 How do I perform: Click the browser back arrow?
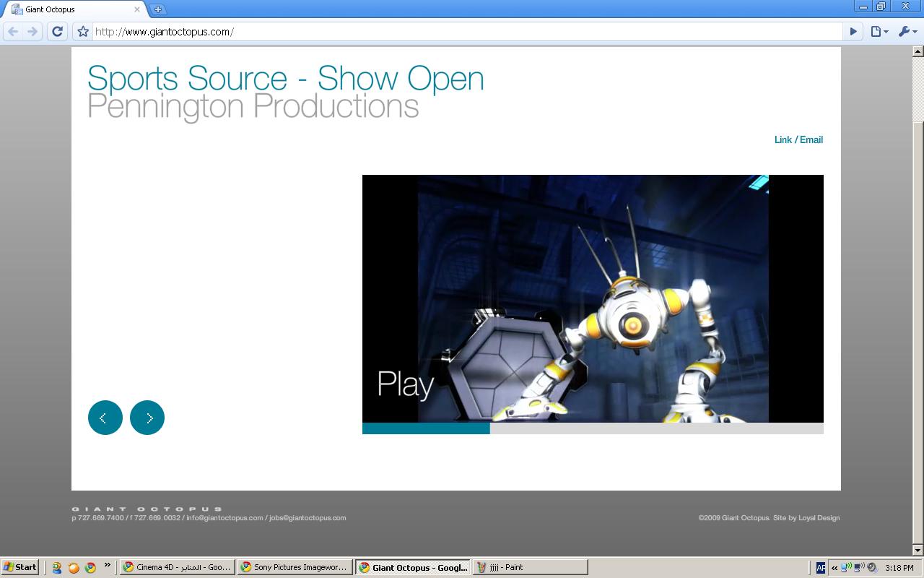pyautogui.click(x=13, y=31)
